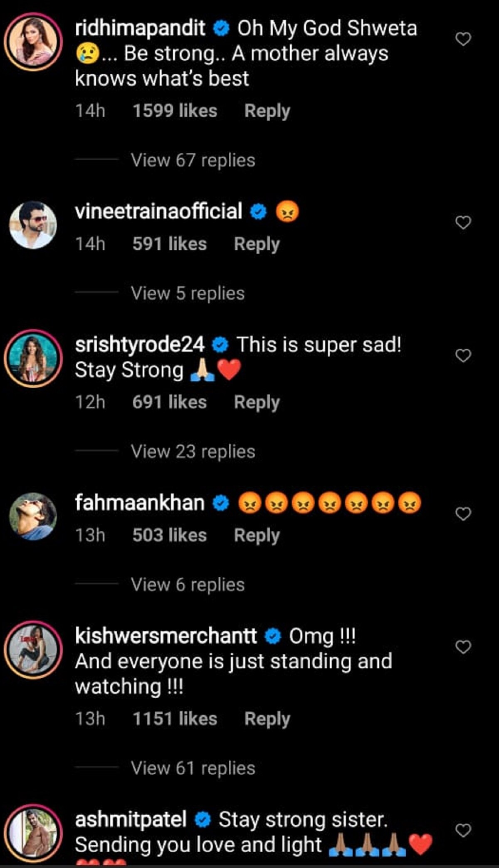Screen dimensions: 499x868
Task: Like srishtyrode24's comment using its heart
Action: point(463,356)
